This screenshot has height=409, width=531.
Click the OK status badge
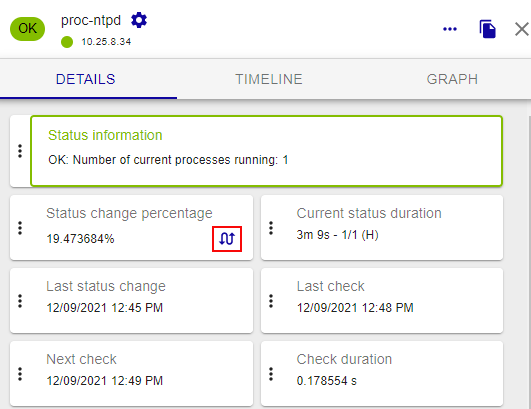27,29
